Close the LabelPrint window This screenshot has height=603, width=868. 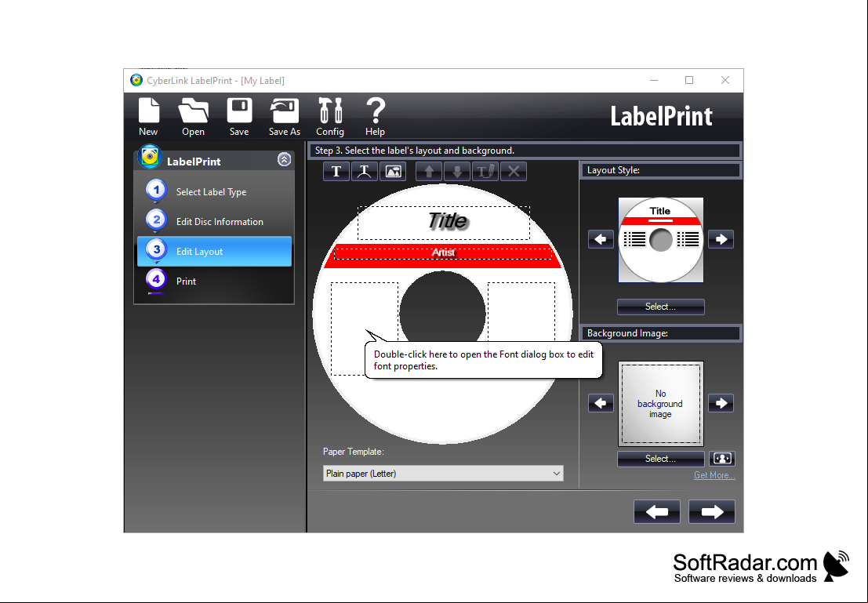[725, 80]
